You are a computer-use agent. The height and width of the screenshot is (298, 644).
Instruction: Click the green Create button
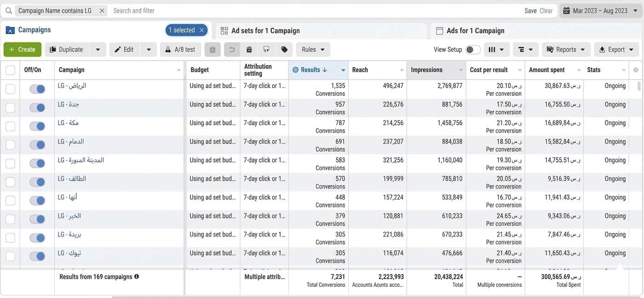click(x=22, y=50)
